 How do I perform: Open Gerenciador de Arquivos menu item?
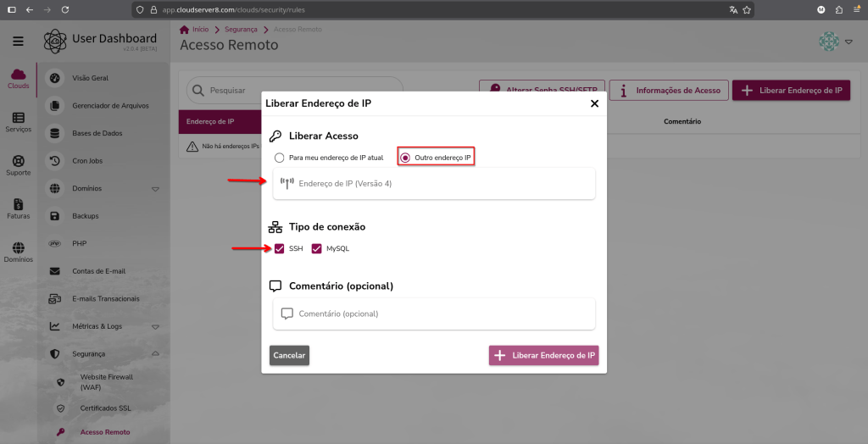click(110, 106)
